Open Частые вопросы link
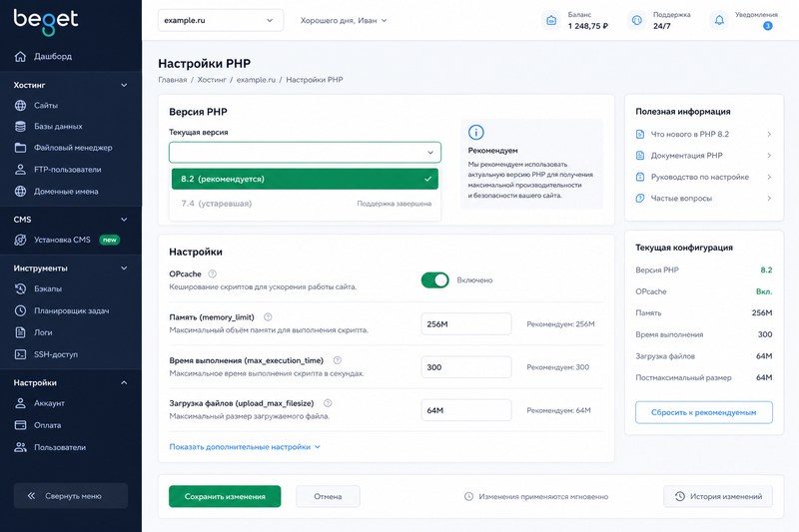799x532 pixels. tap(704, 199)
